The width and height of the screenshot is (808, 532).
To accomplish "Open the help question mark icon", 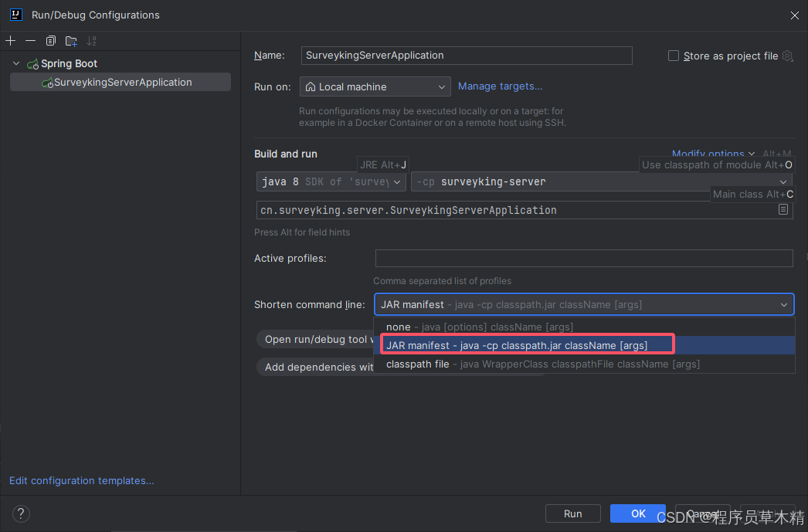I will tap(20, 513).
